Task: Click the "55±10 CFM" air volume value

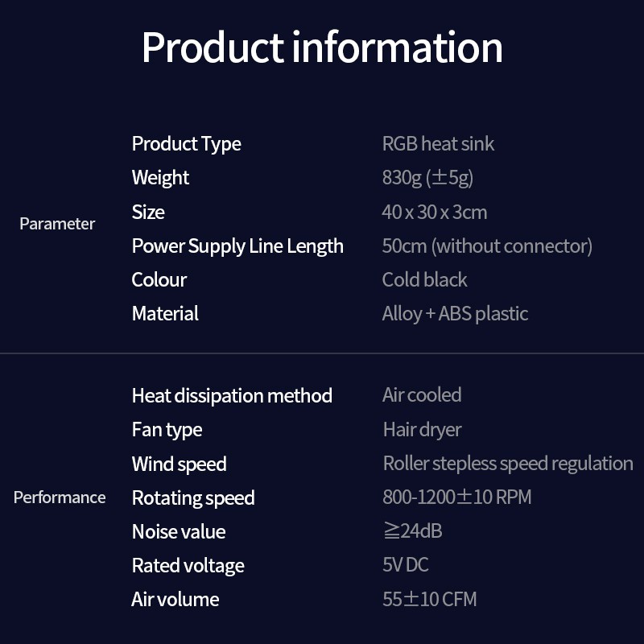Action: pyautogui.click(x=429, y=600)
